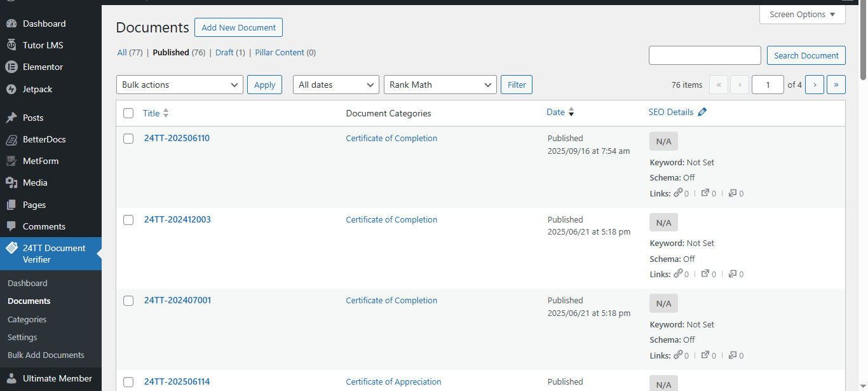Open the Certificate of Completion category
Image resolution: width=868 pixels, height=391 pixels.
click(391, 138)
